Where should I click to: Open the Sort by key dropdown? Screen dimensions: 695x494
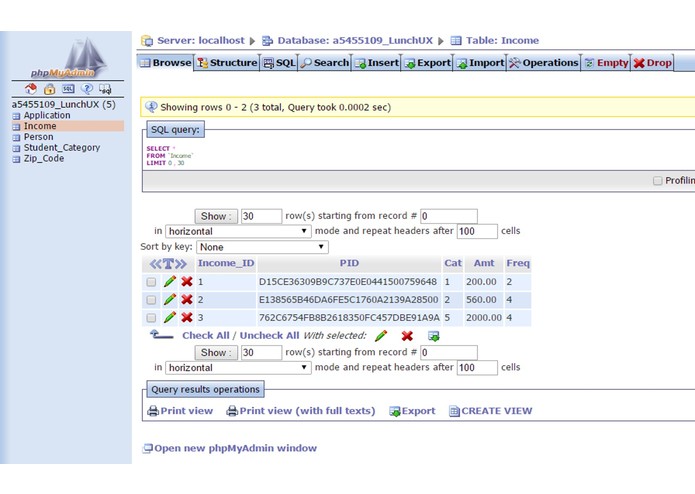click(262, 247)
